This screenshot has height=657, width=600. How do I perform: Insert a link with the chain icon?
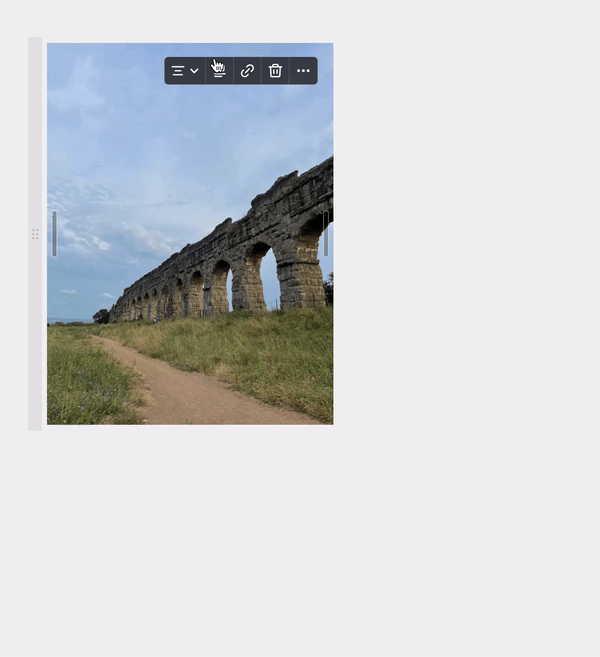[247, 71]
